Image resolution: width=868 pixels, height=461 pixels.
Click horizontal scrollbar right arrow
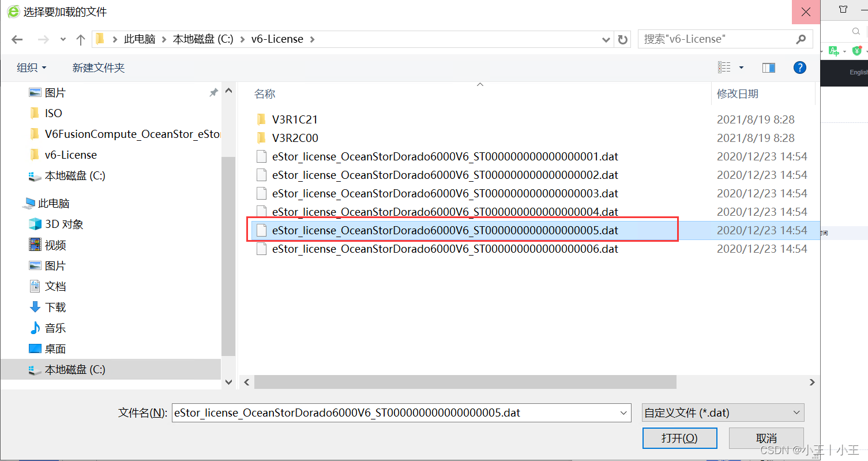tap(812, 382)
